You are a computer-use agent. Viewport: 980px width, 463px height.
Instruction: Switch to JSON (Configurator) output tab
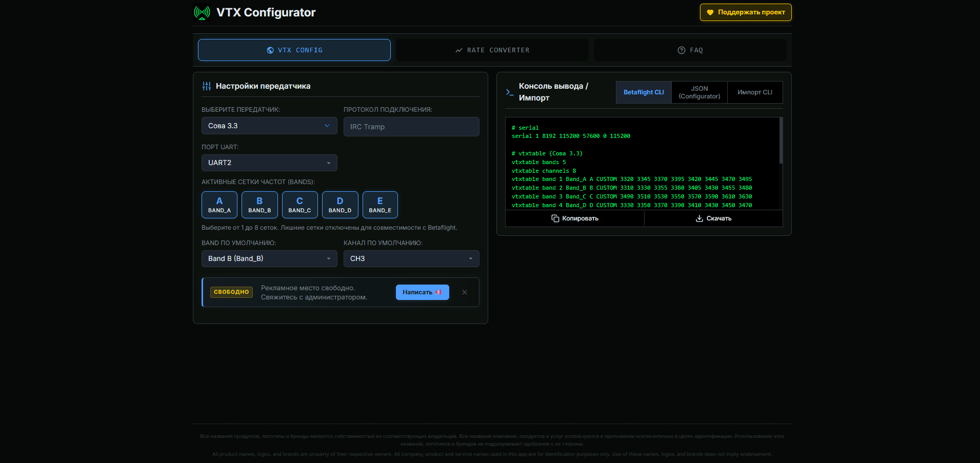[699, 92]
